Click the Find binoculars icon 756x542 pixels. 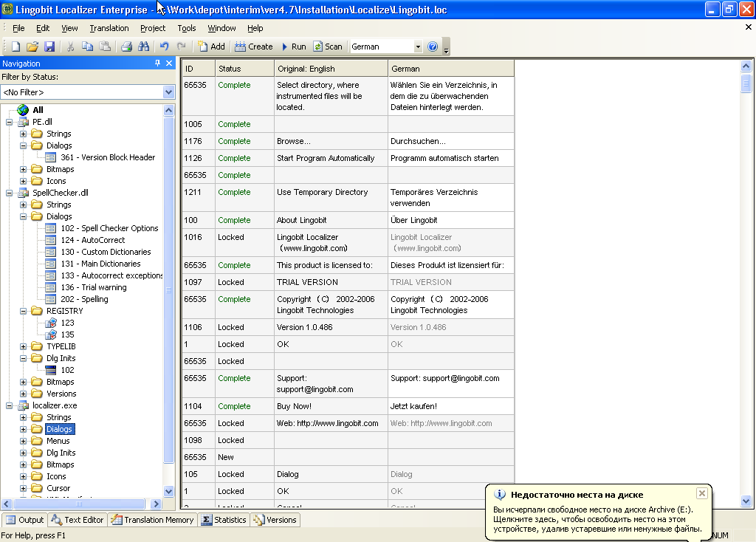[x=144, y=47]
